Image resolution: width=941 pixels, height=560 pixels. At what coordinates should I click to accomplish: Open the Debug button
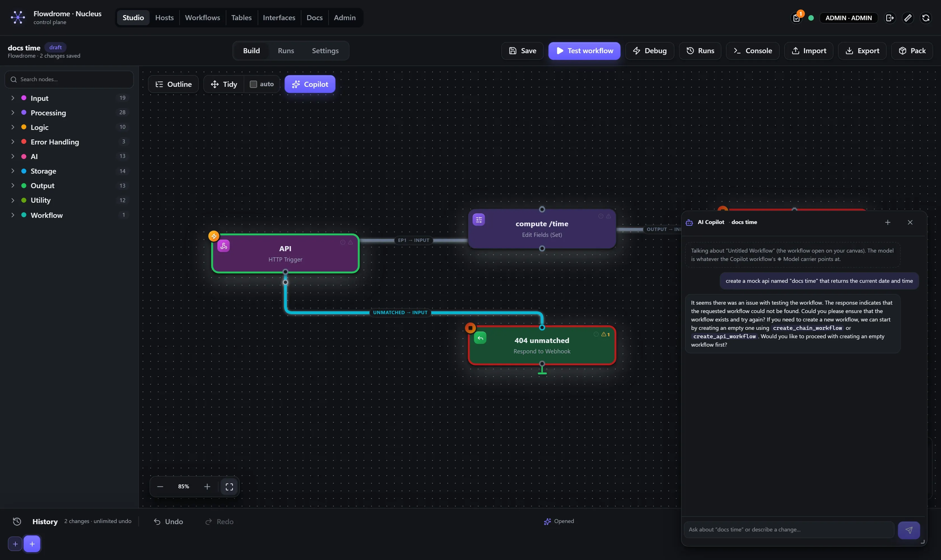tap(650, 51)
